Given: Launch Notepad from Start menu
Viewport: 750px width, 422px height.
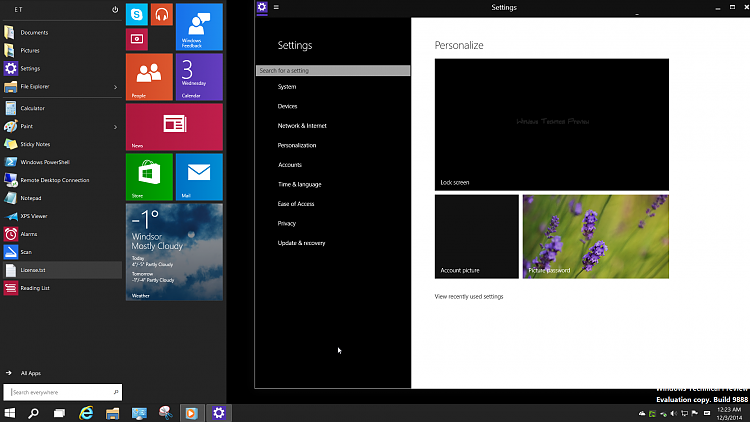Looking at the screenshot, I should [x=62, y=198].
